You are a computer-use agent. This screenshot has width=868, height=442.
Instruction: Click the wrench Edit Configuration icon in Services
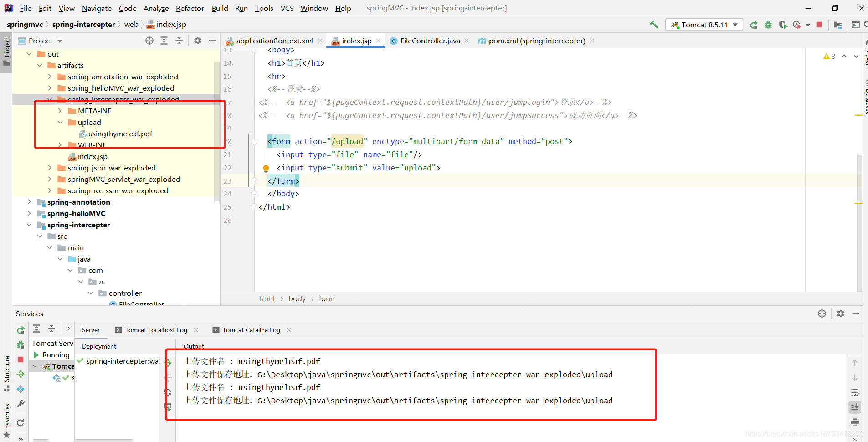21,404
